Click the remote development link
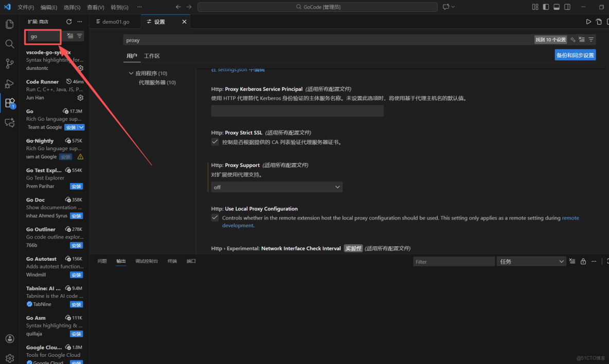This screenshot has height=364, width=609. [570, 217]
